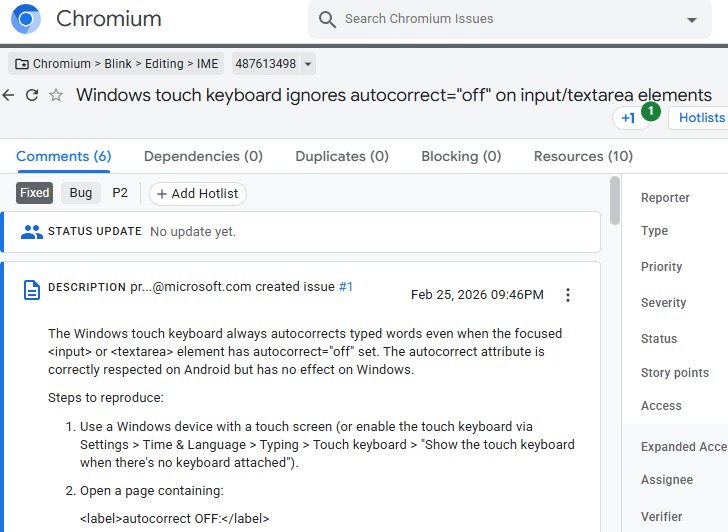The height and width of the screenshot is (532, 728).
Task: Click the Severity field label
Action: pyautogui.click(x=663, y=303)
